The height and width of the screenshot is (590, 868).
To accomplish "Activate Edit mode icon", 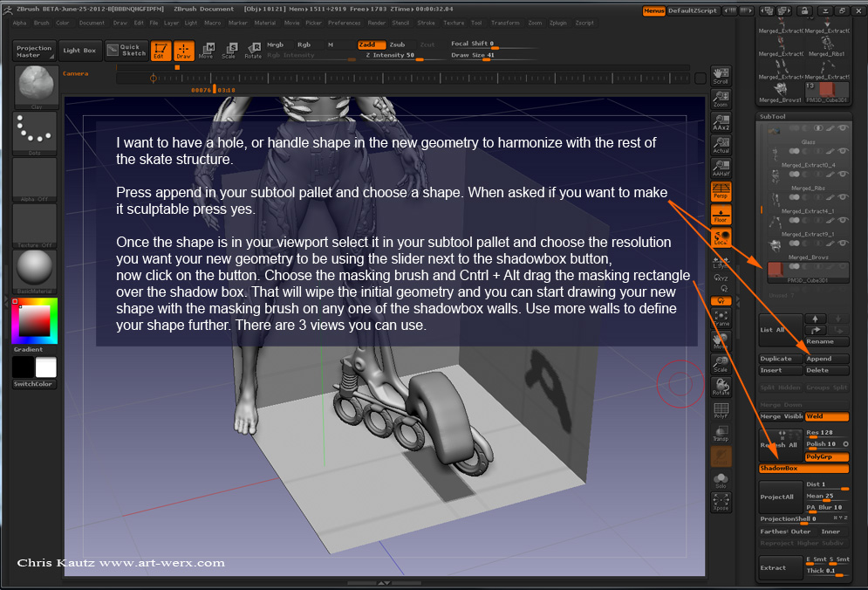I will [161, 51].
